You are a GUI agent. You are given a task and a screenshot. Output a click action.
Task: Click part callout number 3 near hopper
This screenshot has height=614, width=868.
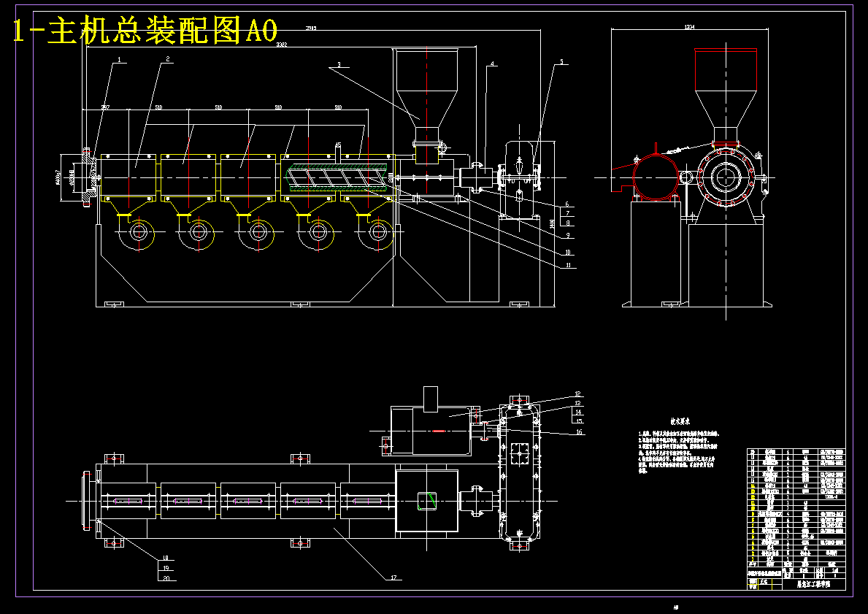pyautogui.click(x=339, y=64)
